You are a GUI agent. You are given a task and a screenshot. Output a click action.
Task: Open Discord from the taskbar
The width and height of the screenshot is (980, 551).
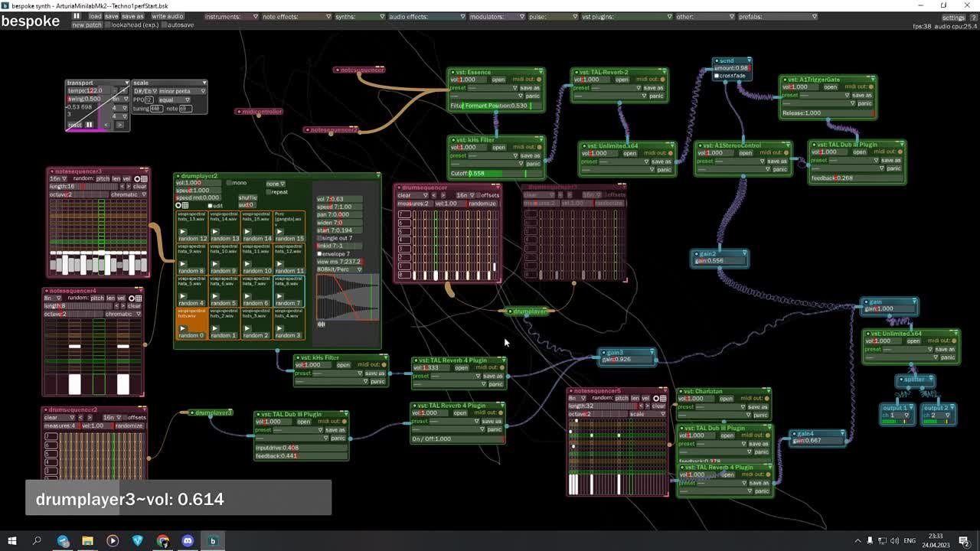pos(188,541)
